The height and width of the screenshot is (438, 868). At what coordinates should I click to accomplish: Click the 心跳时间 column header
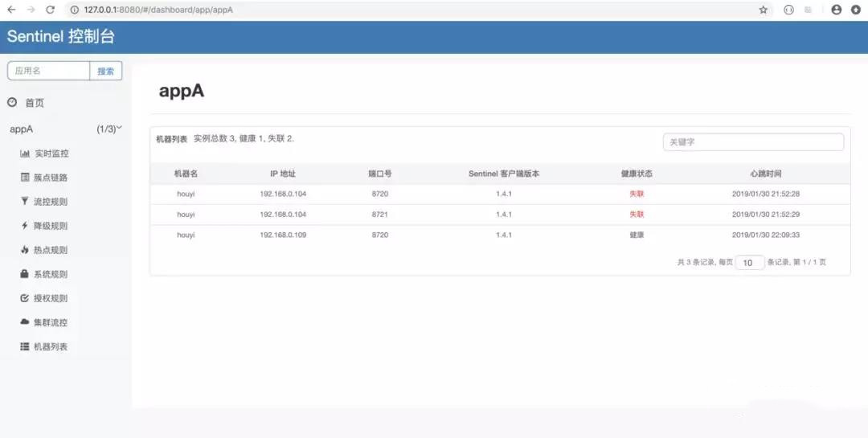(x=766, y=174)
